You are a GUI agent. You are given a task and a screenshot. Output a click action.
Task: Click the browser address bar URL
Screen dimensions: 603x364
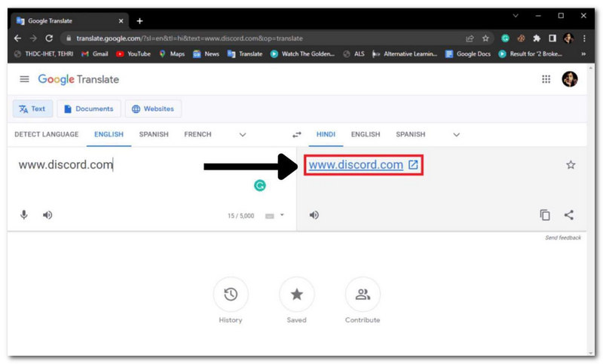(189, 38)
